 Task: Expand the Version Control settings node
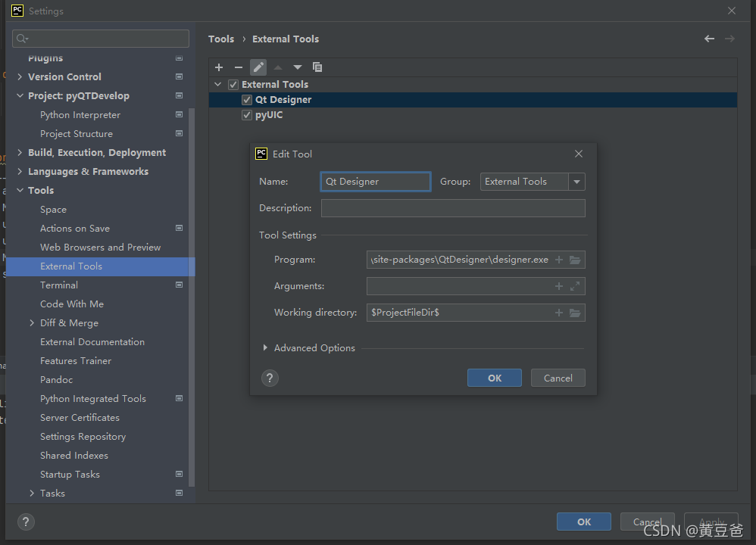coord(20,77)
